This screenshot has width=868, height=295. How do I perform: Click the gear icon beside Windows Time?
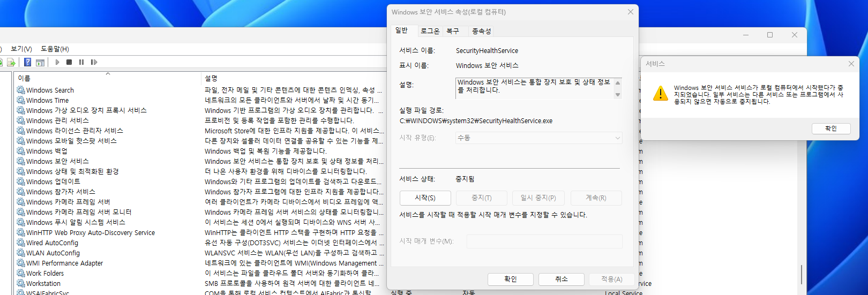pyautogui.click(x=21, y=100)
